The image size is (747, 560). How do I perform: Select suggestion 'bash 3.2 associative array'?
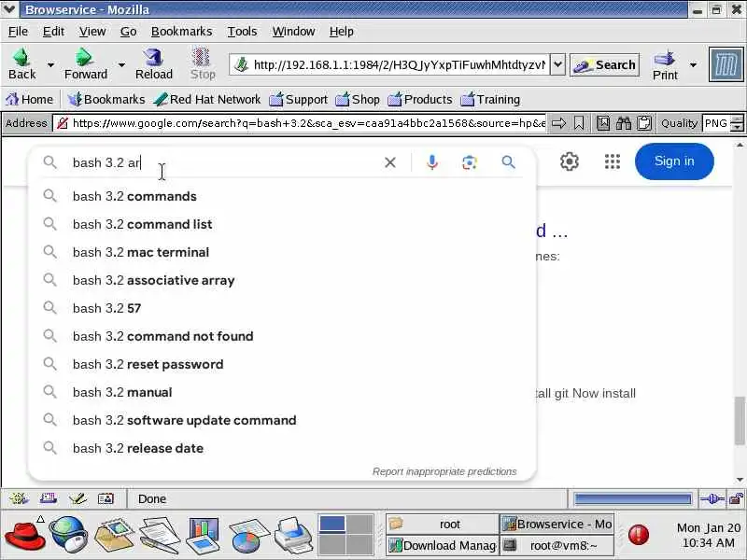(x=282, y=281)
